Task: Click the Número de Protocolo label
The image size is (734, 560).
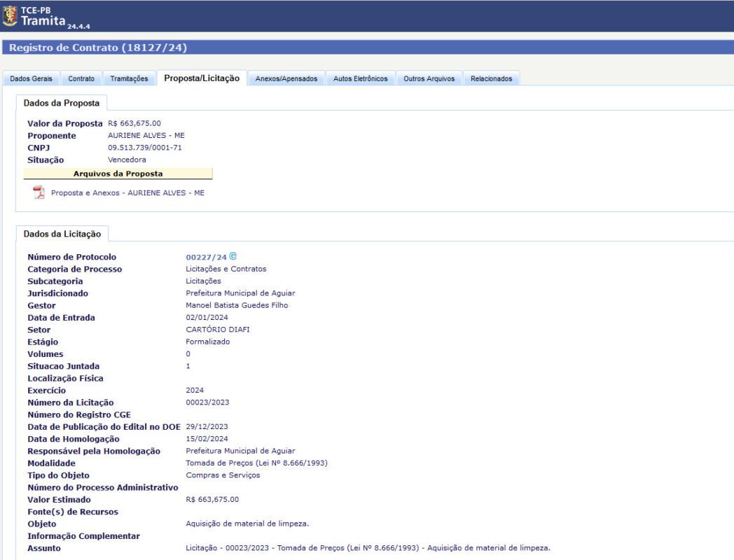Action: 71,257
